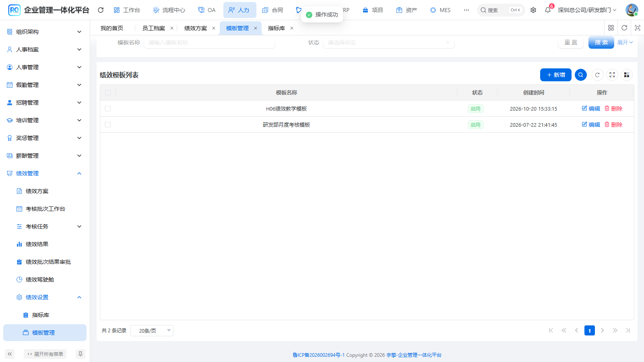Collapse the sidebar with the double-arrow icon
The height and width of the screenshot is (362, 644).
tap(10, 354)
